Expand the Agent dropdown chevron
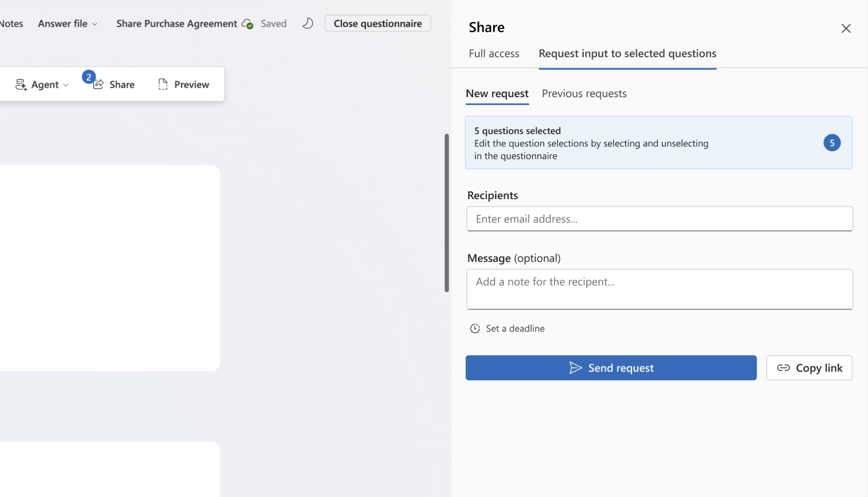 pos(65,85)
